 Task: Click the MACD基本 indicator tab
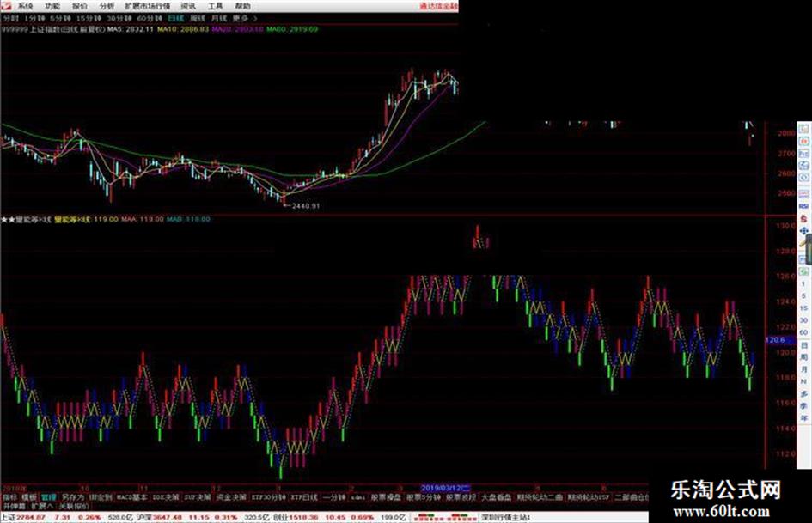[x=131, y=497]
